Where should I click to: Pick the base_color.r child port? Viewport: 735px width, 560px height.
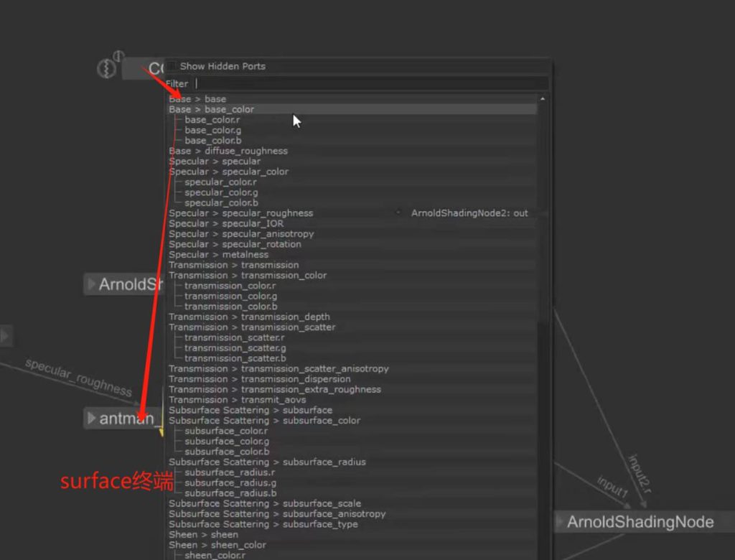[x=212, y=120]
